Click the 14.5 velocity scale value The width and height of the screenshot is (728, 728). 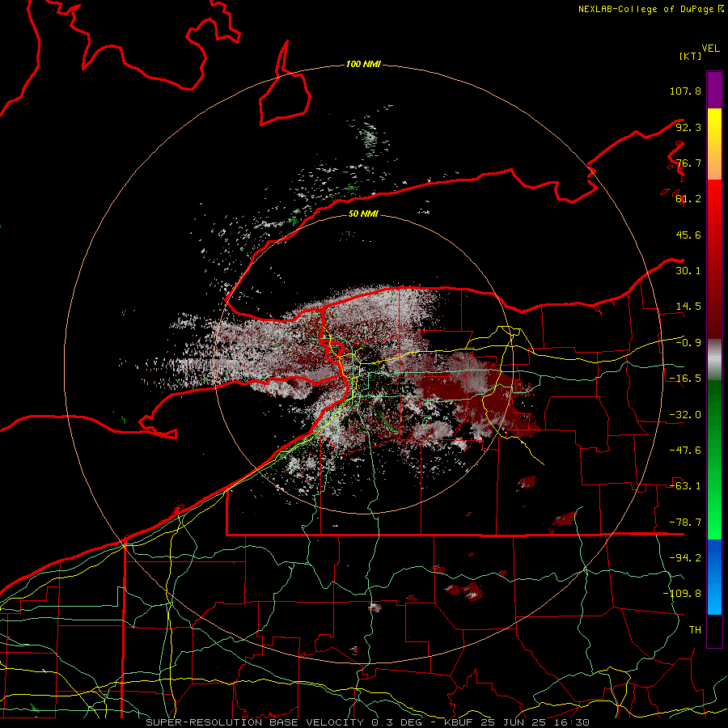tap(688, 307)
